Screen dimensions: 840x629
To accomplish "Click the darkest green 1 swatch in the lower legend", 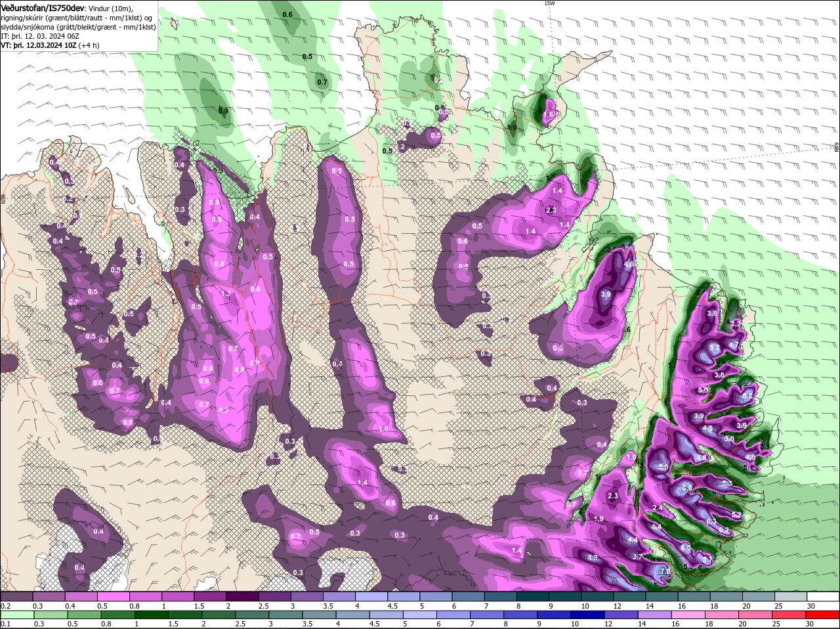I will [152, 615].
